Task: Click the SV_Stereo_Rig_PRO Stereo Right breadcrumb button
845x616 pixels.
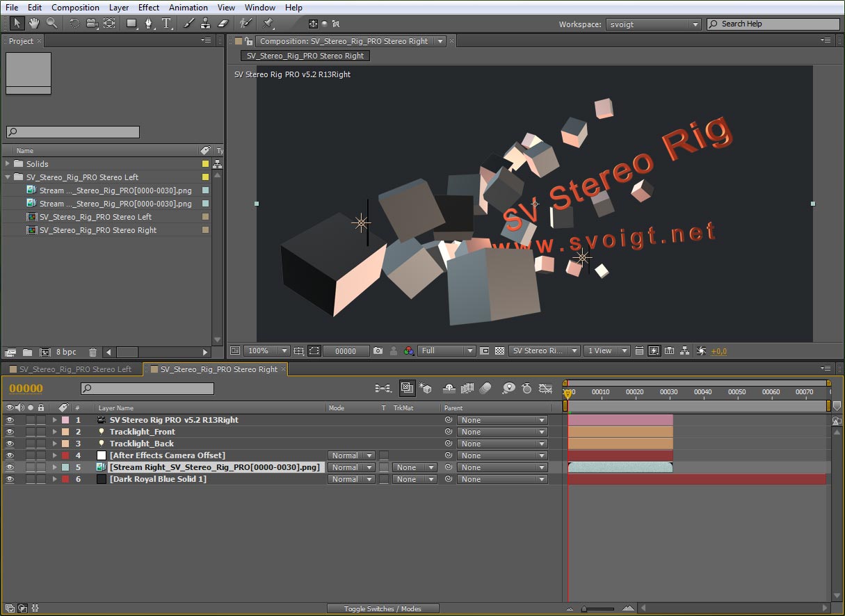Action: (x=305, y=56)
